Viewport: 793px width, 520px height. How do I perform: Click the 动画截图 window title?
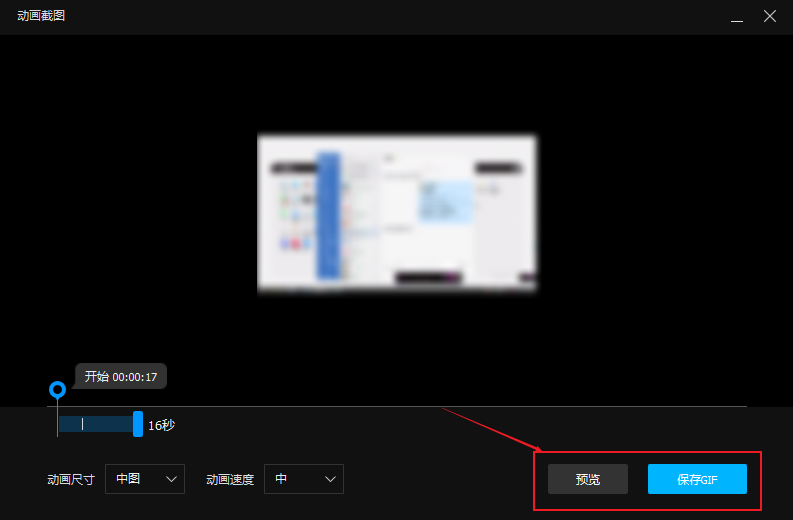pos(41,16)
